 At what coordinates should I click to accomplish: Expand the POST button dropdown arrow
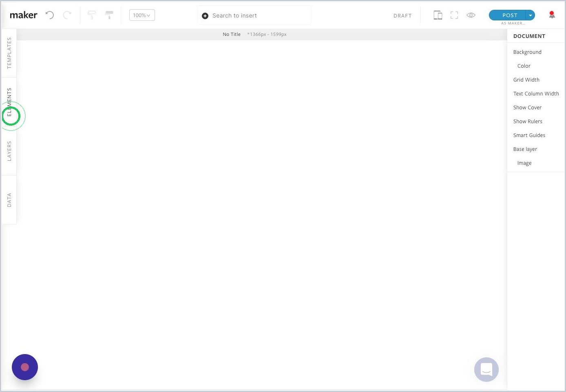point(531,15)
